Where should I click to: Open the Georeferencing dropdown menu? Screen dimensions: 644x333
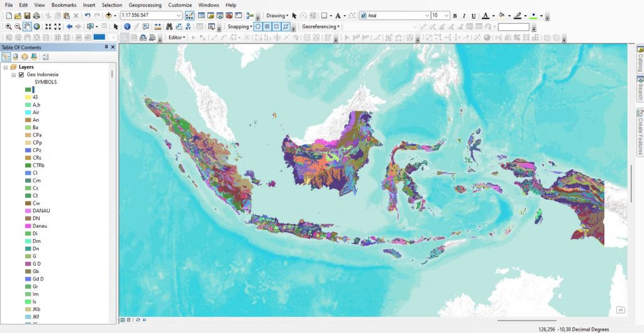[x=321, y=26]
